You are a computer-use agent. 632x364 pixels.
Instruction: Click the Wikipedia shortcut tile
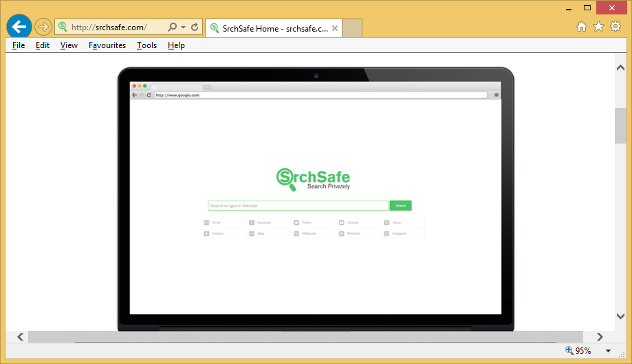tap(313, 234)
